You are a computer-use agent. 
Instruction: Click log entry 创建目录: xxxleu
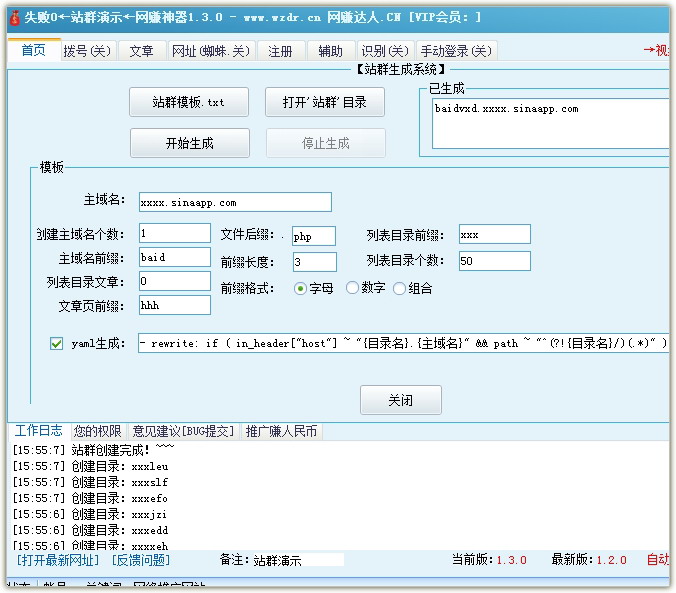[90, 466]
